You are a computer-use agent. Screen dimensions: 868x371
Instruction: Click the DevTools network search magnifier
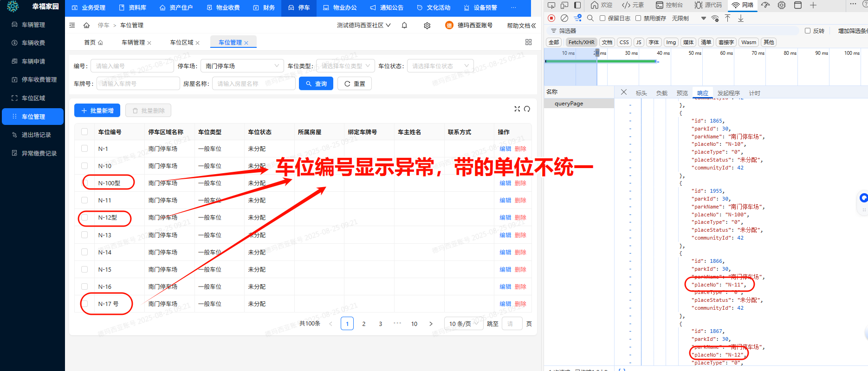(x=590, y=18)
